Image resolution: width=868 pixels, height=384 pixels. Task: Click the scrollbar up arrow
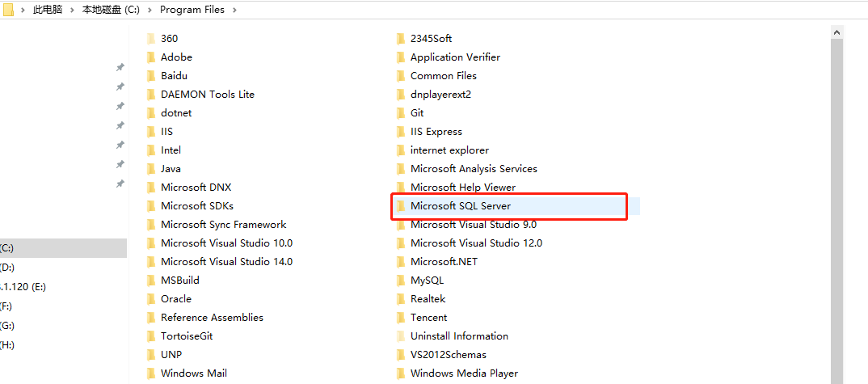pyautogui.click(x=836, y=32)
